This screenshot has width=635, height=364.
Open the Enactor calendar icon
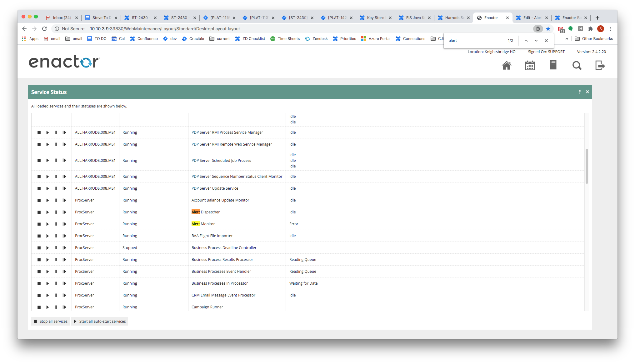(x=530, y=65)
